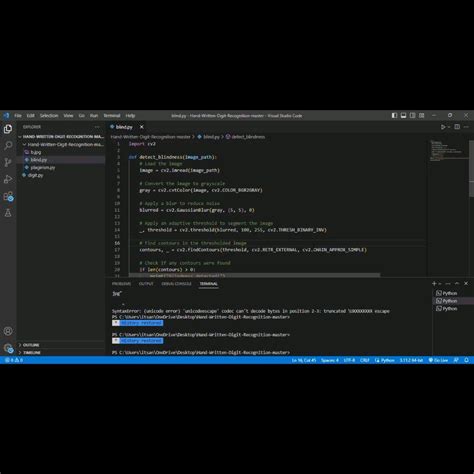Open the Source Control view icon
Image resolution: width=474 pixels, height=474 pixels.
[x=8, y=162]
